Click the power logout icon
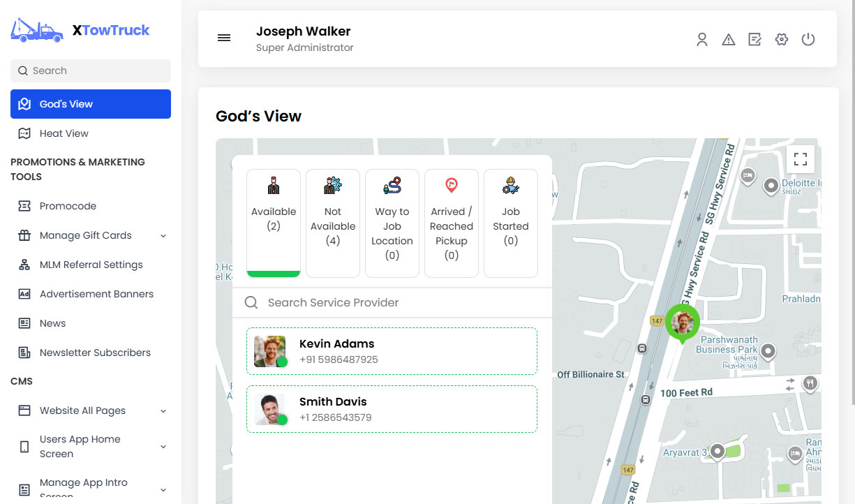This screenshot has width=855, height=504. pos(808,40)
